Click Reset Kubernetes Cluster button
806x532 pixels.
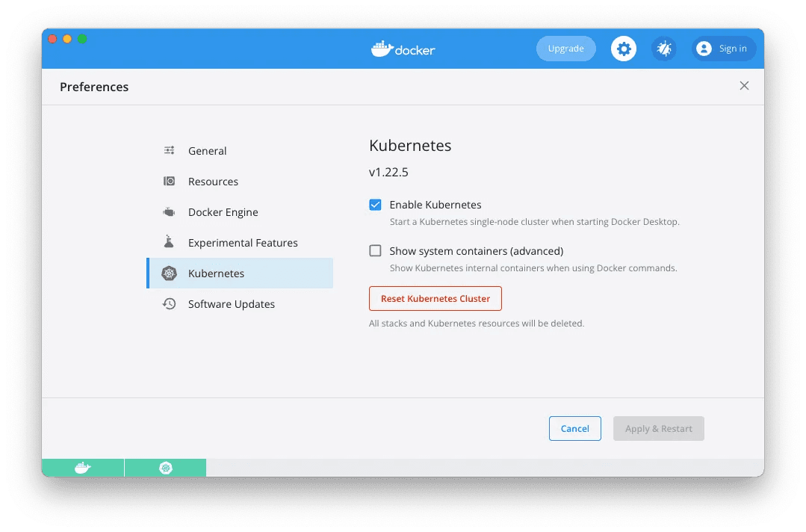pyautogui.click(x=435, y=299)
